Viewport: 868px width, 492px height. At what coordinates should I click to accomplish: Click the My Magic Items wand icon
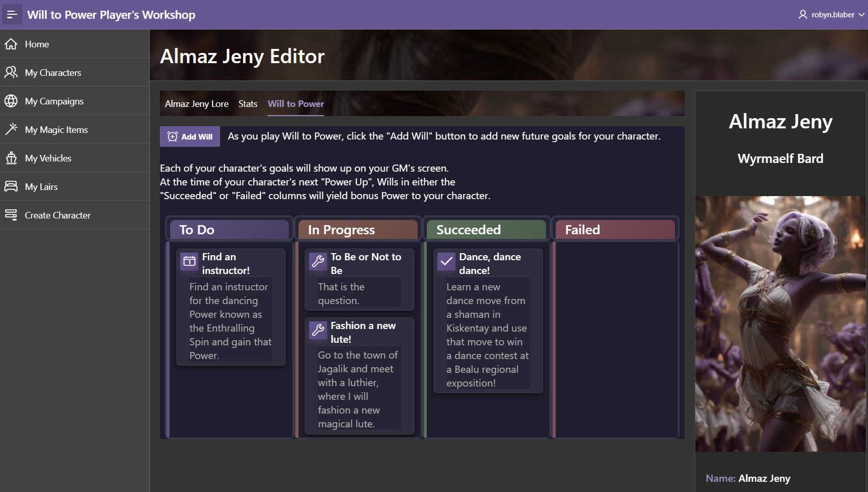[x=11, y=129]
